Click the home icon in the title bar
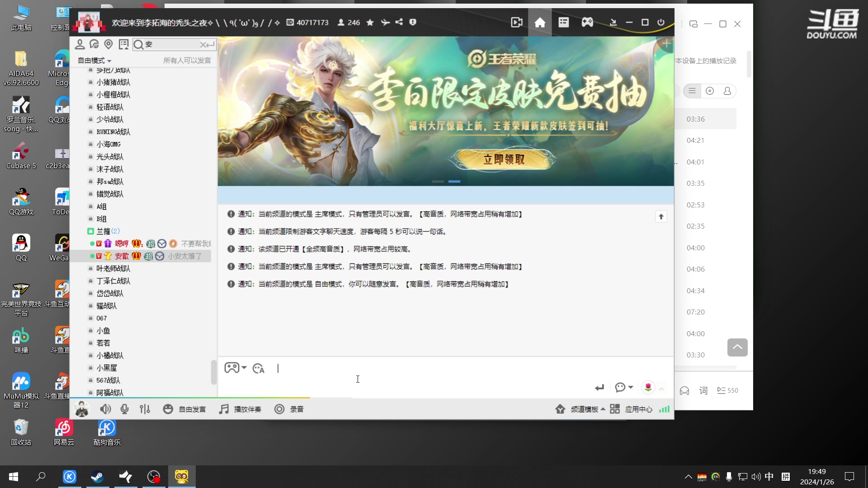This screenshot has height=488, width=868. point(540,22)
